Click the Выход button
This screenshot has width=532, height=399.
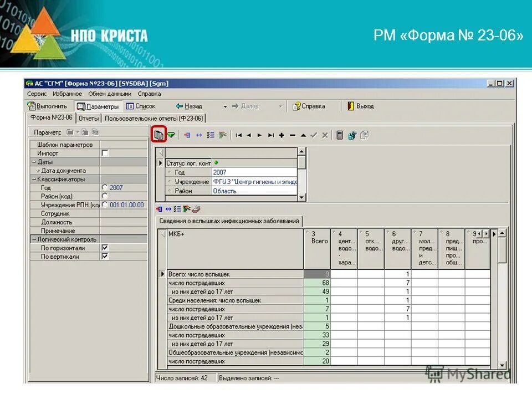pos(361,106)
